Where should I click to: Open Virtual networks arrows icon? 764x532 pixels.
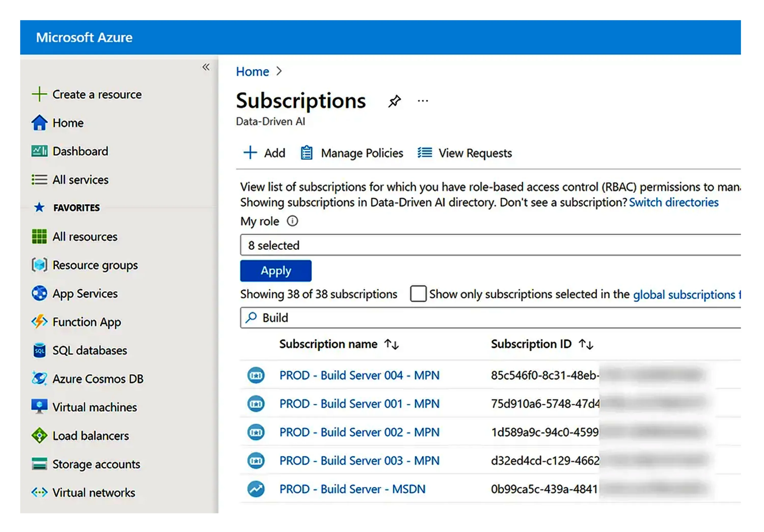pyautogui.click(x=39, y=492)
